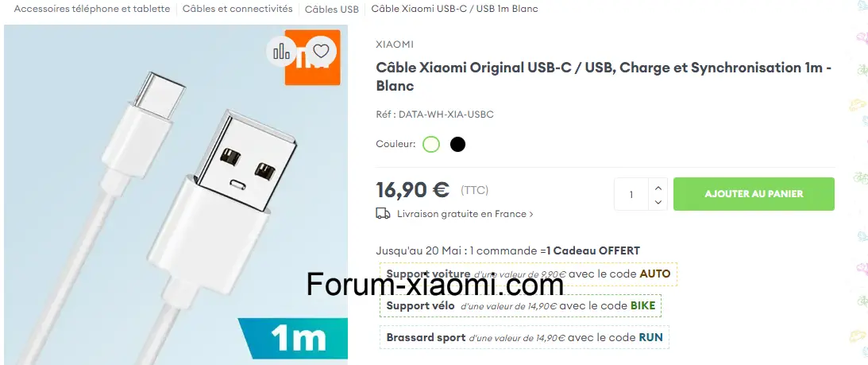Select Brassard sport RUN code offer
This screenshot has height=365, width=868.
click(524, 337)
